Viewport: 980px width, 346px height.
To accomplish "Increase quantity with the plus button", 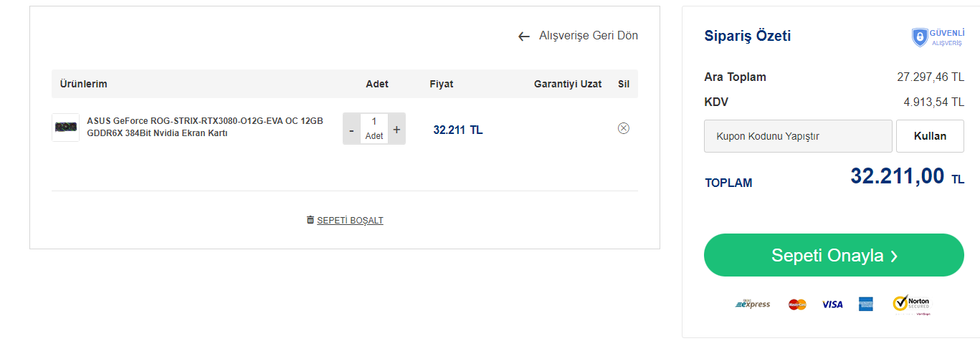I will [396, 130].
